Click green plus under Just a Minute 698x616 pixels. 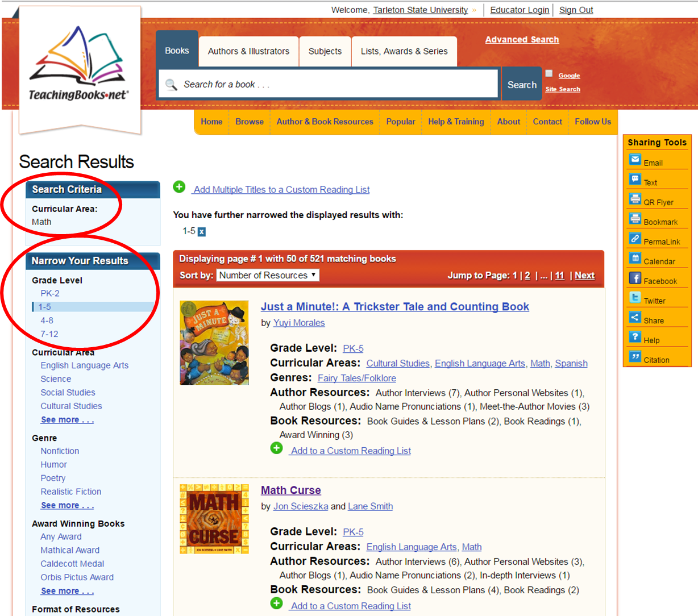click(x=276, y=448)
